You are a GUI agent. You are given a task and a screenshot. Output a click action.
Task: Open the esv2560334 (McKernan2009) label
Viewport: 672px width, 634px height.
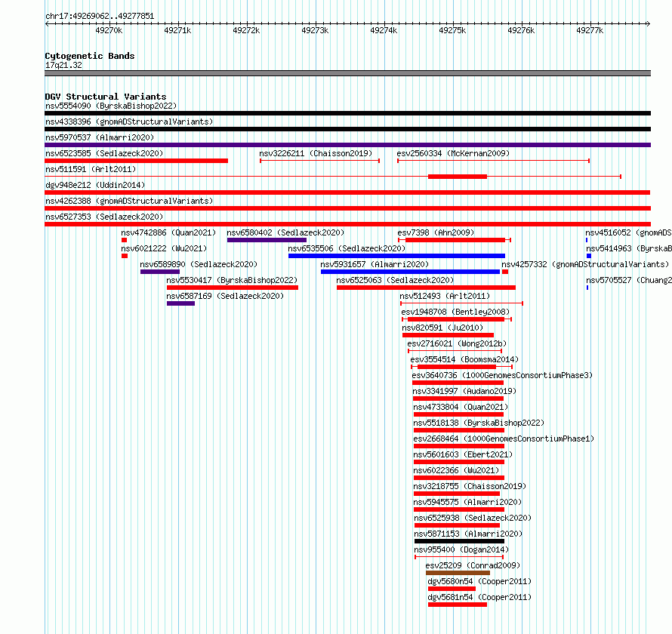tap(453, 153)
